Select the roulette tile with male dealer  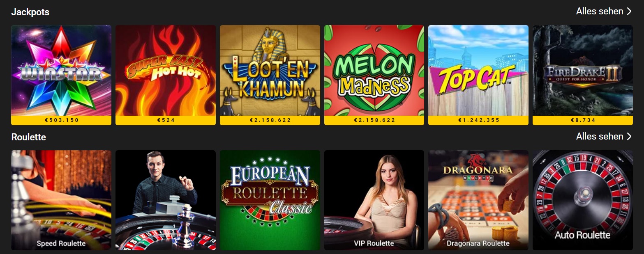tap(166, 200)
